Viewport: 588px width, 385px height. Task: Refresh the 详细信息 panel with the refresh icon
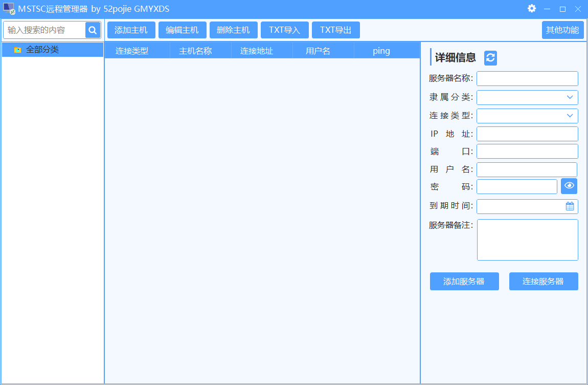click(x=490, y=58)
